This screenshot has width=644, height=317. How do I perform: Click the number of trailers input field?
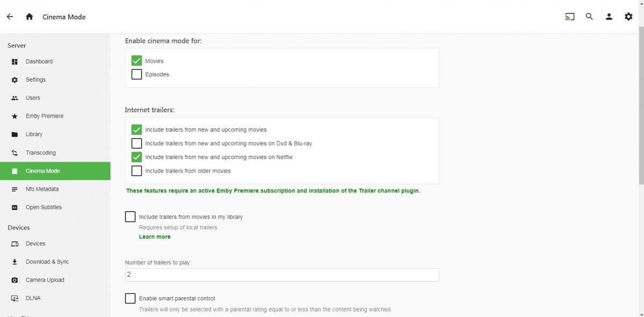coord(282,275)
